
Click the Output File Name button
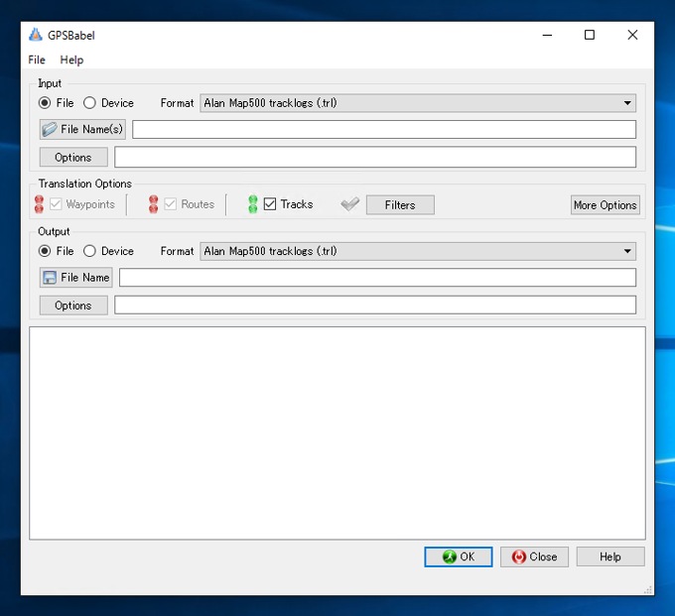point(76,278)
